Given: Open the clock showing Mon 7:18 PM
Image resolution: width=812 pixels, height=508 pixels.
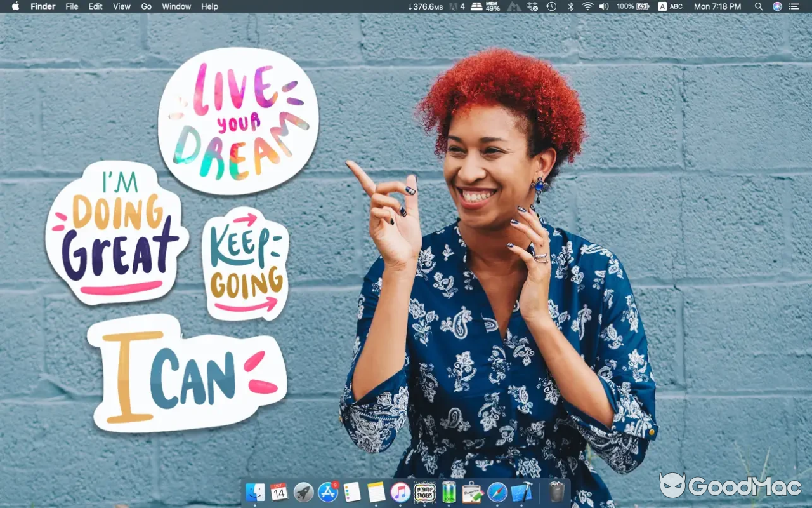Looking at the screenshot, I should pos(717,6).
